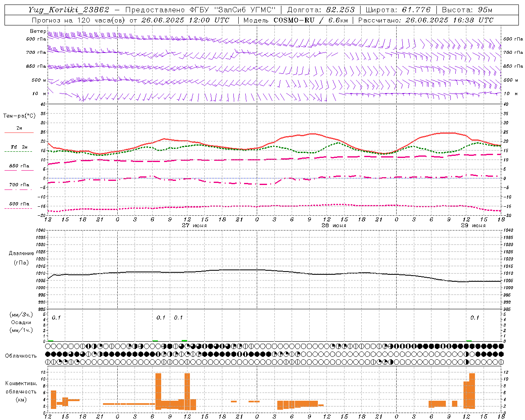Select the text Предоставлено ФГБУ "ЗапСиб УГМС"
This screenshot has height=420, width=525.
pos(200,10)
